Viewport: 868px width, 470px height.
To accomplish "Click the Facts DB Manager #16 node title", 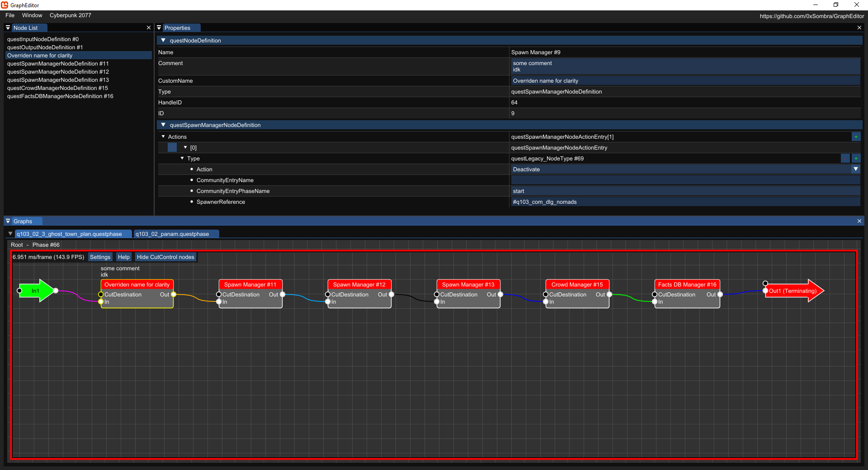I will (x=687, y=284).
